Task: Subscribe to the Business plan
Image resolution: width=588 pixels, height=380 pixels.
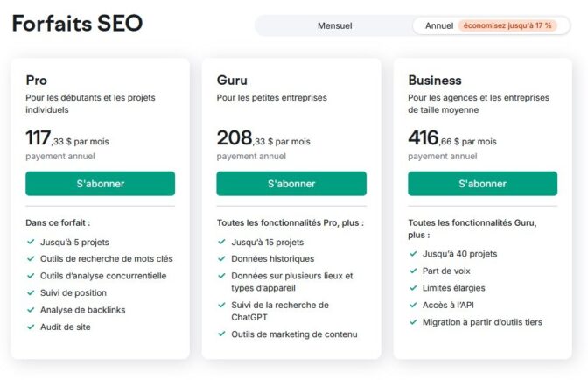Action: pyautogui.click(x=483, y=184)
